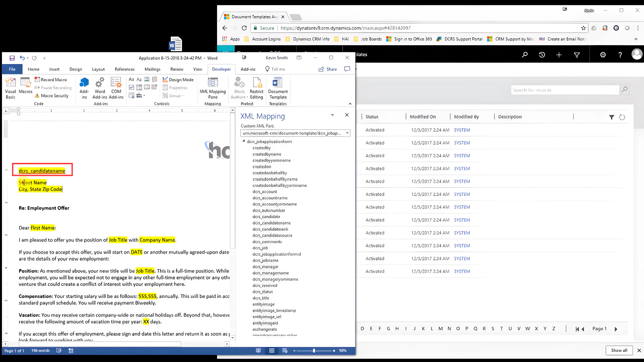644x362 pixels.
Task: Click the Tell me search box
Action: [x=275, y=69]
